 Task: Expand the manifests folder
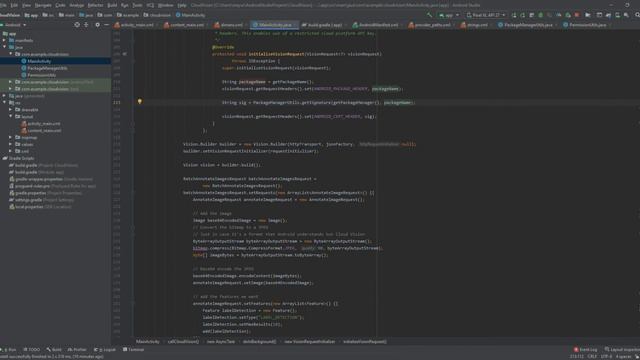pos(4,40)
